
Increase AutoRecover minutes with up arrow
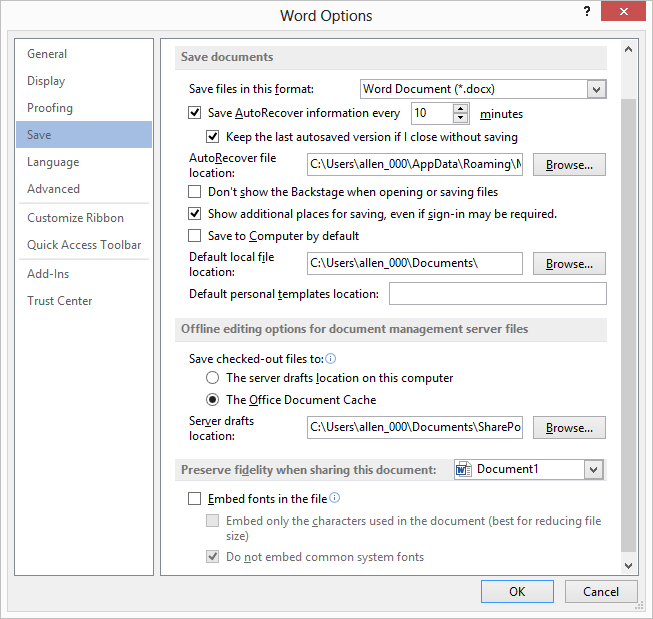pyautogui.click(x=460, y=109)
